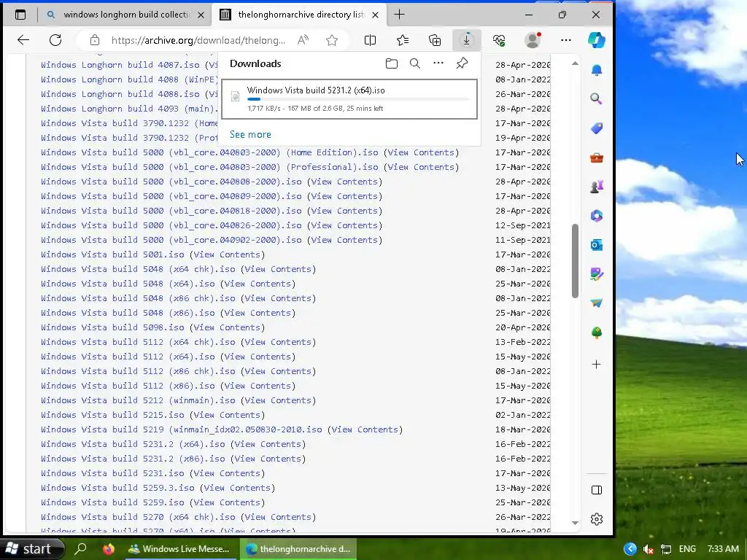Open a new browser tab
The image size is (747, 560).
click(x=399, y=15)
